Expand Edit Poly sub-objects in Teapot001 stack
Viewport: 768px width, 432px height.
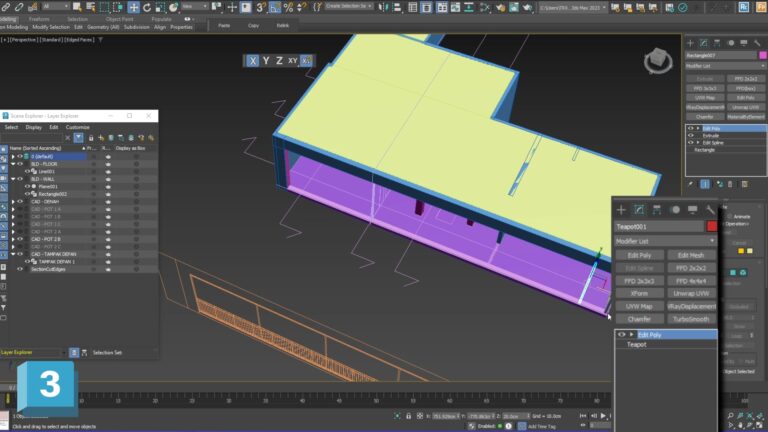click(631, 335)
